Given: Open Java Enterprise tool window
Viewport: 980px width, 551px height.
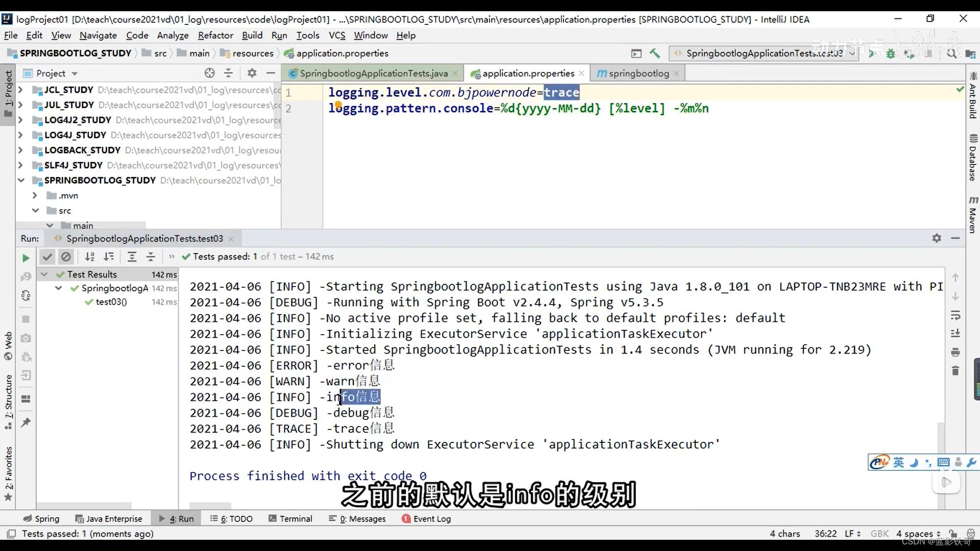Looking at the screenshot, I should 109,519.
